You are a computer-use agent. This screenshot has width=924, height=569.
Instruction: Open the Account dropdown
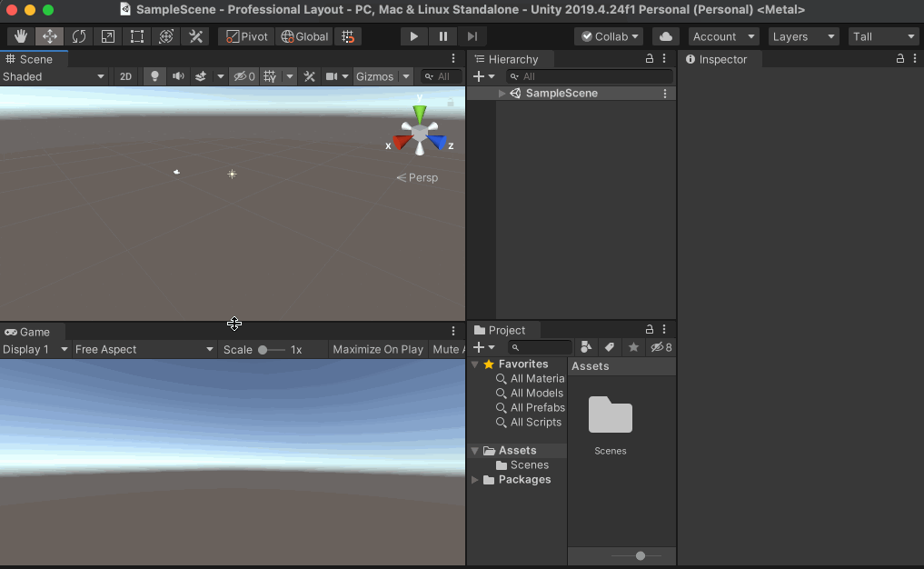point(723,36)
